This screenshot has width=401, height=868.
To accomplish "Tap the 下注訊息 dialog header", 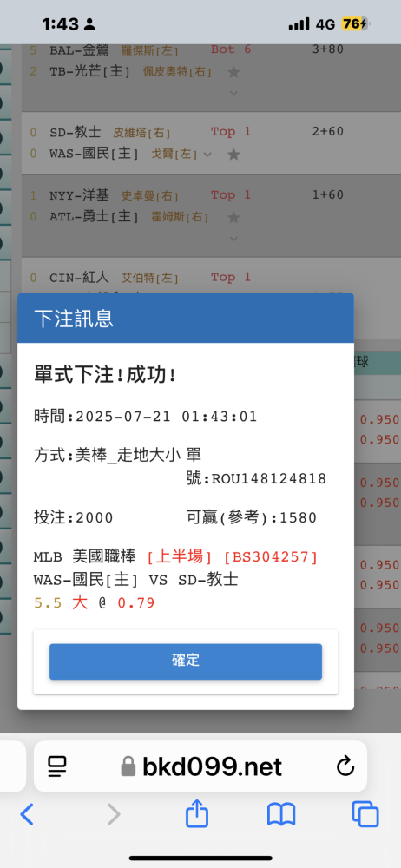I will coord(186,319).
